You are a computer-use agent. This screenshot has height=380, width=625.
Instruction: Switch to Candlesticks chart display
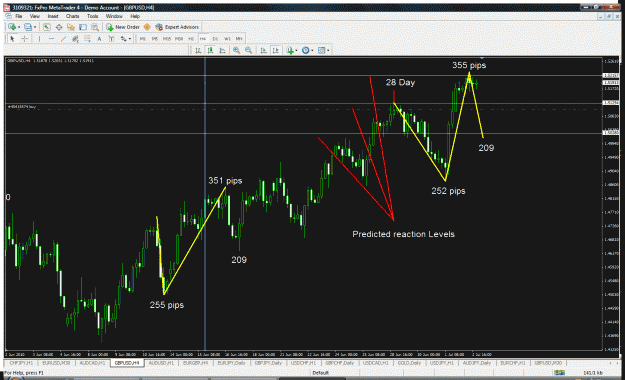click(x=210, y=50)
